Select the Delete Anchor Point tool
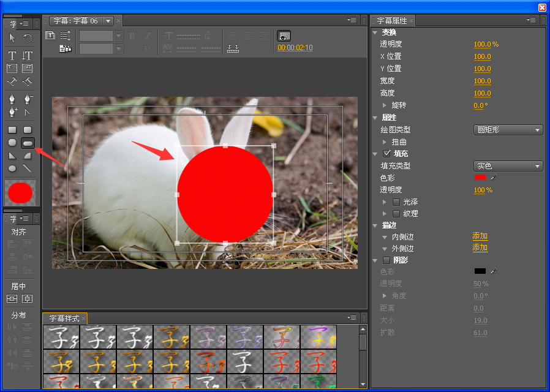The height and width of the screenshot is (392, 550). (28, 99)
